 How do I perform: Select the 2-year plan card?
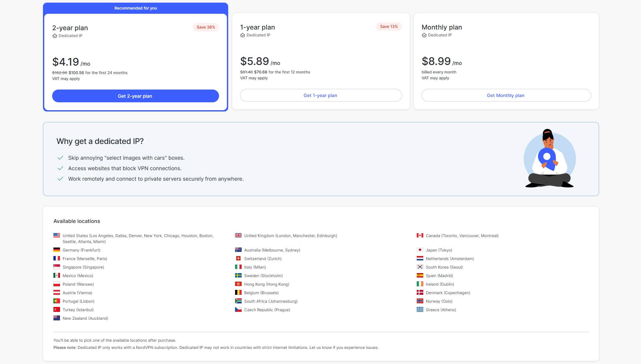(x=135, y=56)
